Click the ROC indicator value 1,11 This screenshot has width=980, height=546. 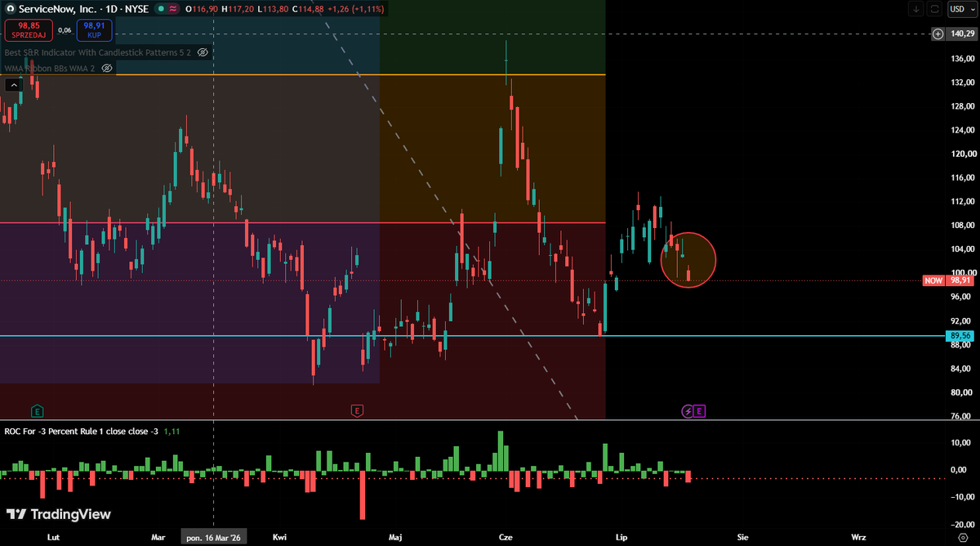(171, 431)
